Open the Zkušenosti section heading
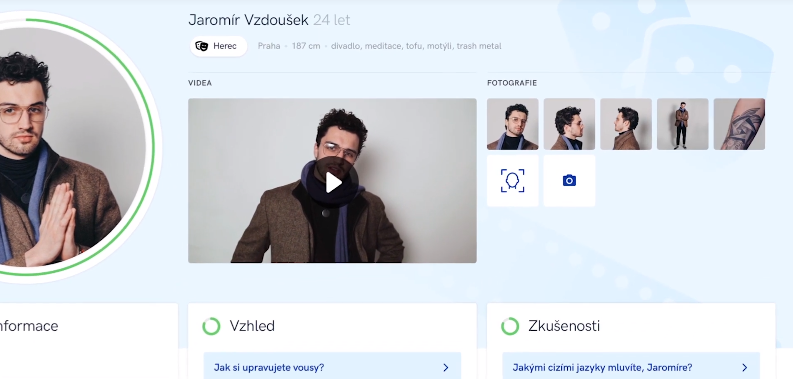Screen dimensions: 793x391 564,326
